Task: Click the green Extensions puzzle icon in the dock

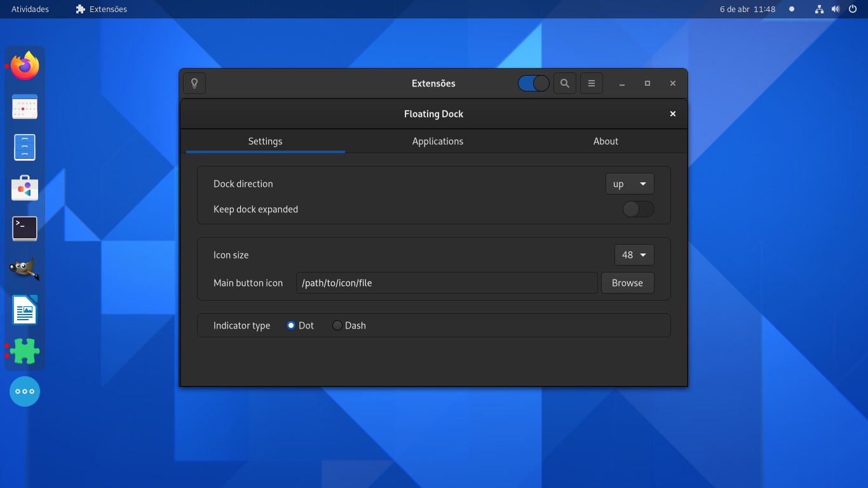Action: tap(24, 351)
